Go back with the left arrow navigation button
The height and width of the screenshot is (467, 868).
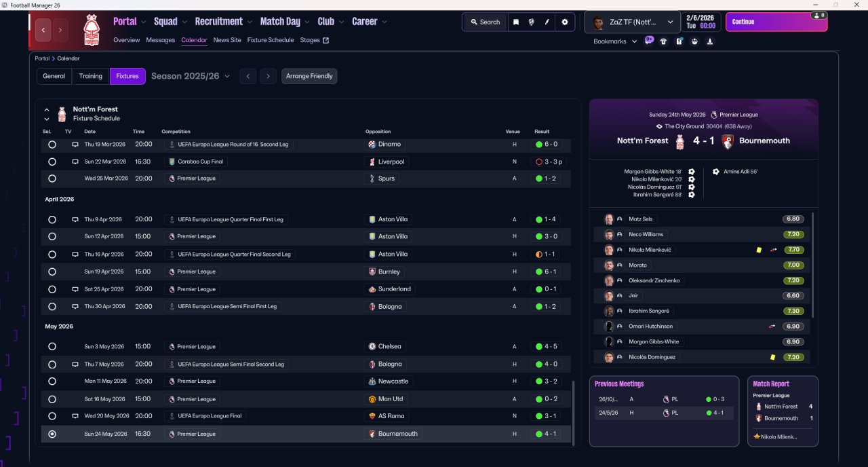tap(43, 30)
